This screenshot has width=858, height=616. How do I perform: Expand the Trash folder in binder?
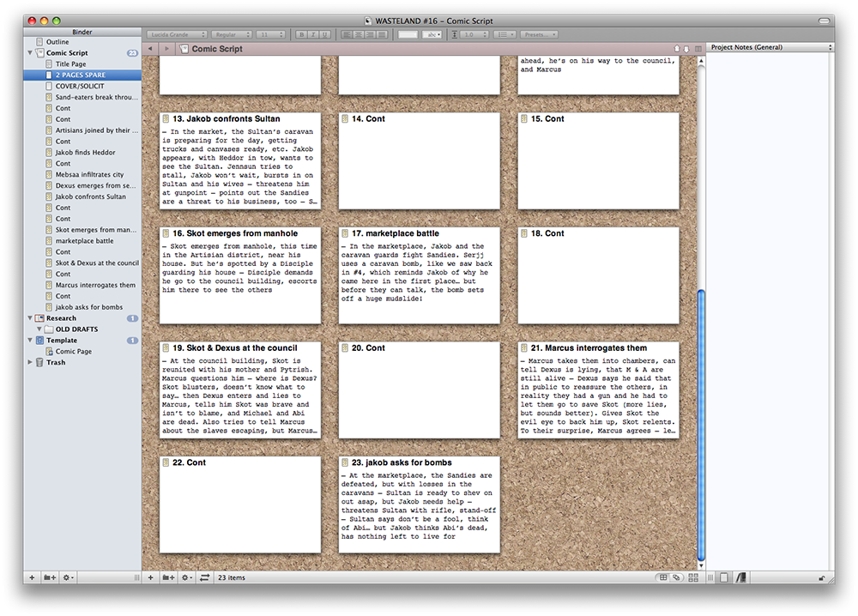pyautogui.click(x=31, y=363)
